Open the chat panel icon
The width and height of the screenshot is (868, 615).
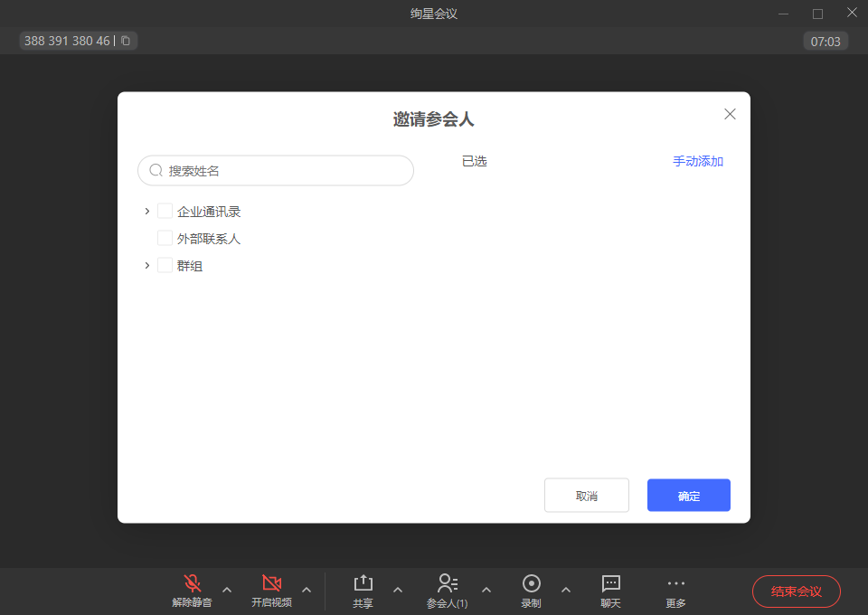[611, 583]
